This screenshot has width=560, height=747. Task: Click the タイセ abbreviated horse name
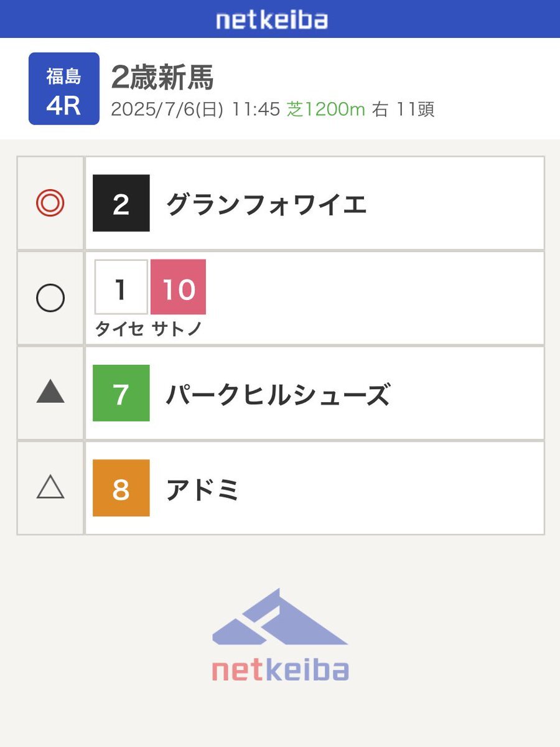pyautogui.click(x=119, y=329)
